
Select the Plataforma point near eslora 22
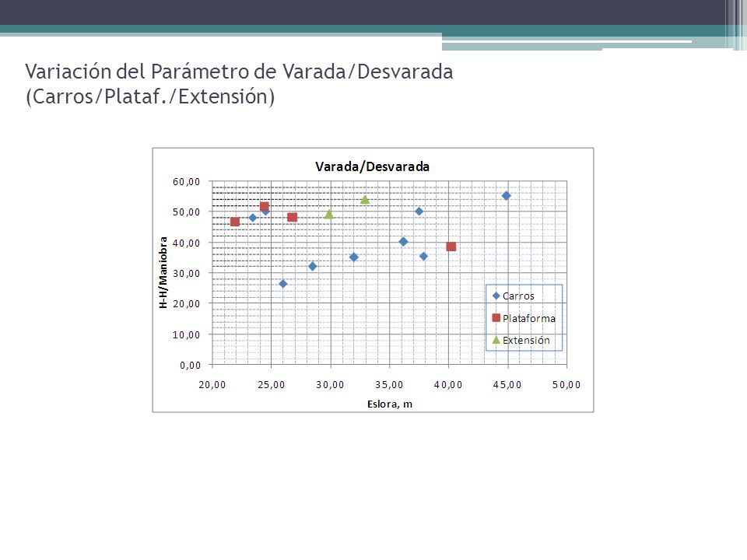pos(235,222)
